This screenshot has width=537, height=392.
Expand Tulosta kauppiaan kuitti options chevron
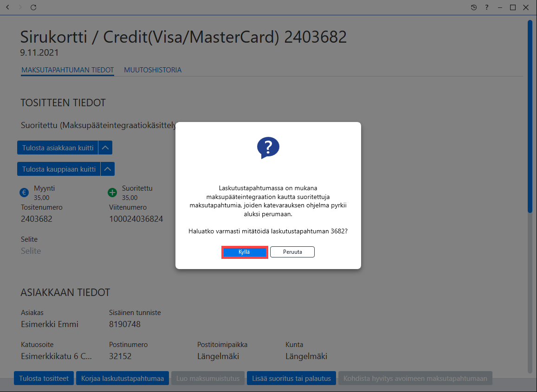click(x=108, y=169)
